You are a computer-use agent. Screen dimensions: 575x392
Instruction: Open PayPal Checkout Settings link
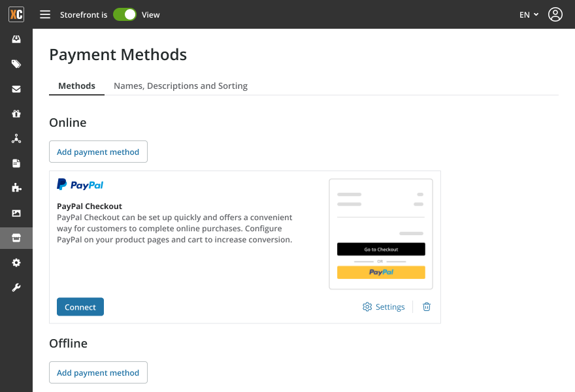coord(384,307)
